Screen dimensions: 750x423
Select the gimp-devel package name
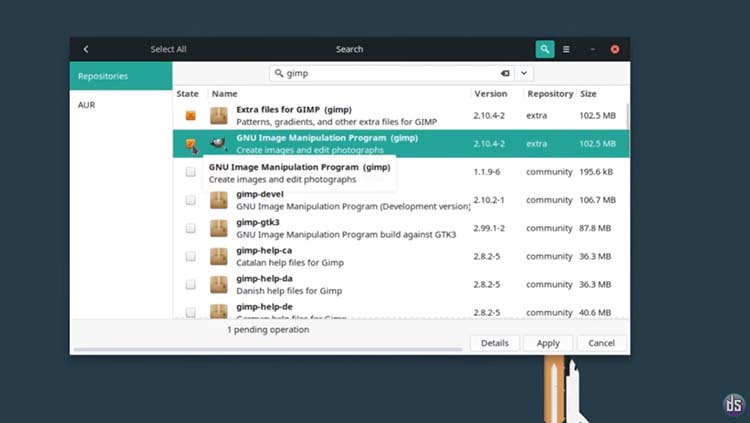click(260, 194)
